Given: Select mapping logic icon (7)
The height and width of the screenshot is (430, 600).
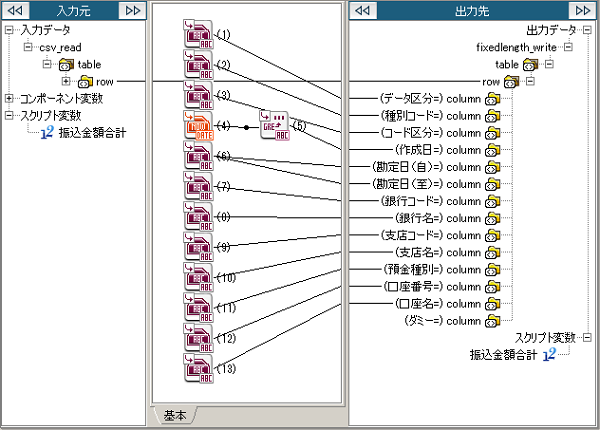Looking at the screenshot, I should pyautogui.click(x=199, y=186).
